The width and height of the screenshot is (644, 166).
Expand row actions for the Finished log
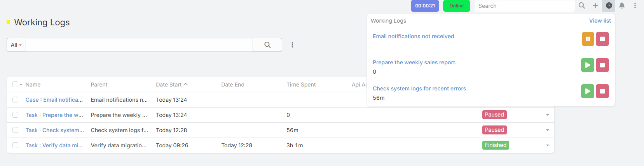pos(547,145)
